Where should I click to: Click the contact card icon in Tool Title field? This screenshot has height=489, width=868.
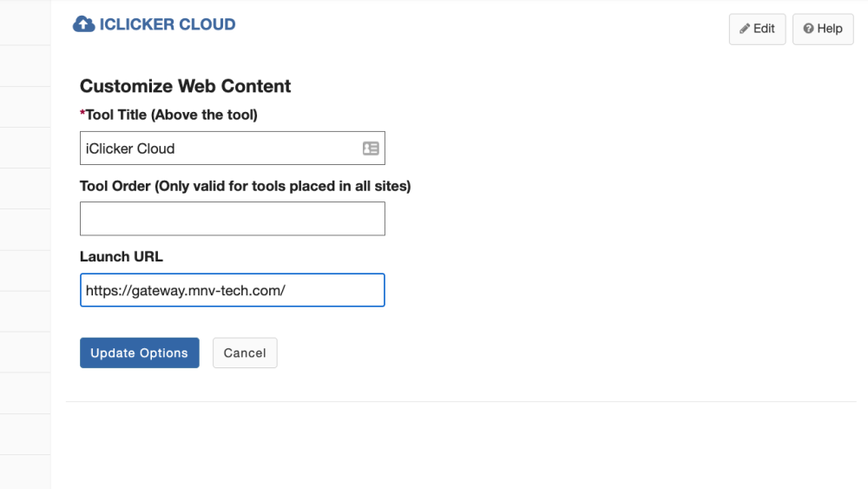coord(371,148)
